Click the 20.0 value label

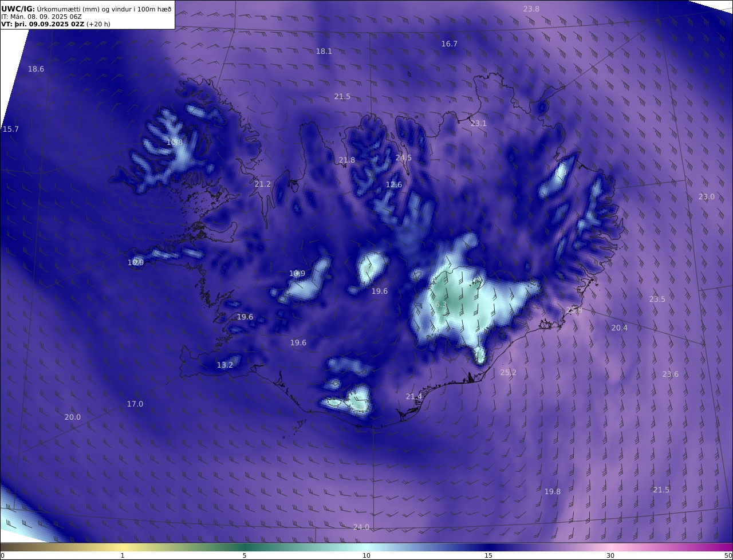[73, 417]
